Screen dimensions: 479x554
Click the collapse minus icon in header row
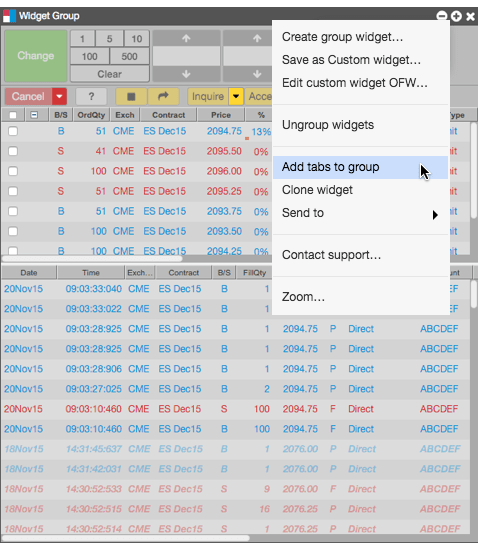pos(34,115)
